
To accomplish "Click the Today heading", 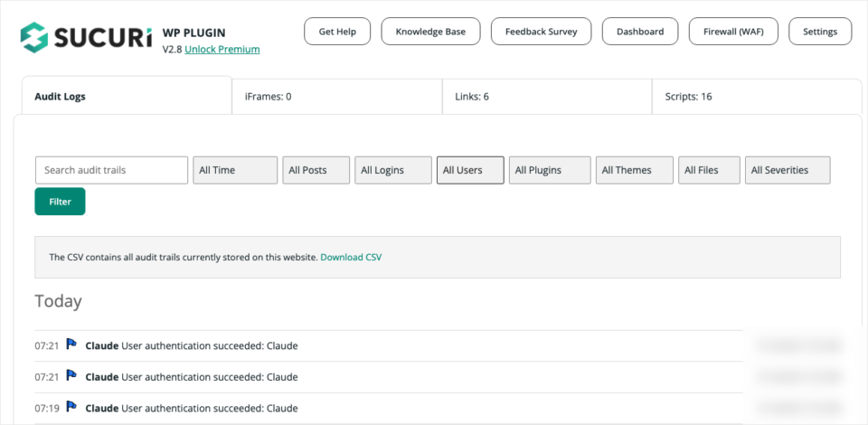I will [58, 301].
